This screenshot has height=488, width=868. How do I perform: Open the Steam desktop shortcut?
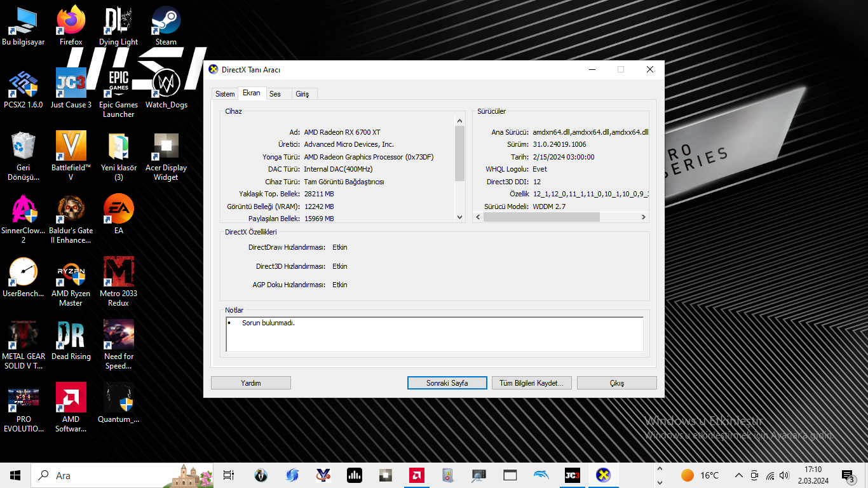pos(166,22)
